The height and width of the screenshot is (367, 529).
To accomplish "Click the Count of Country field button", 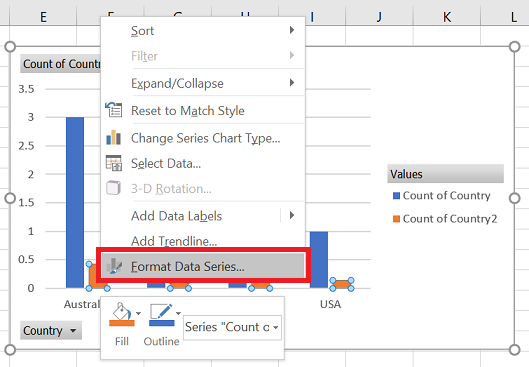I will 61,64.
